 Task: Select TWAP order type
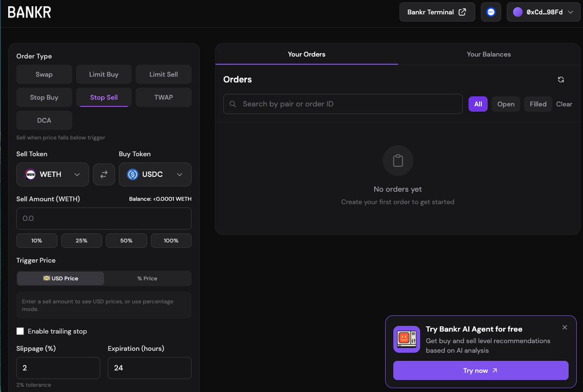[163, 97]
